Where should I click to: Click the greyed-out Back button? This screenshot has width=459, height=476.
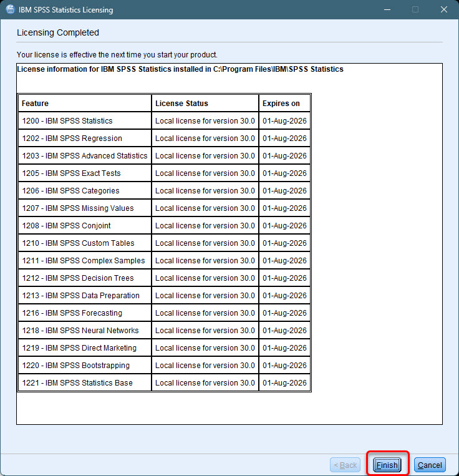coord(345,465)
